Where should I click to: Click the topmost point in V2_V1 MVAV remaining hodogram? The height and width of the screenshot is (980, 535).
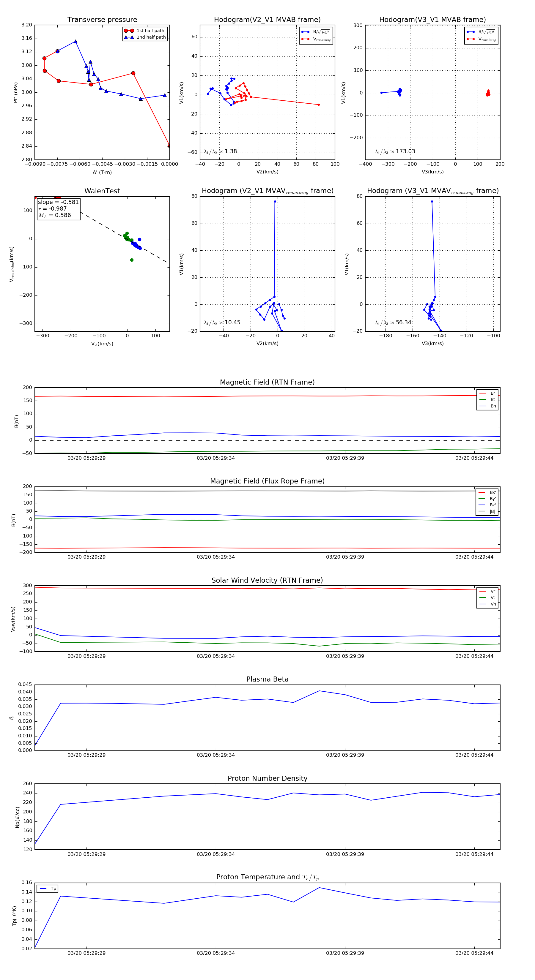pos(275,202)
